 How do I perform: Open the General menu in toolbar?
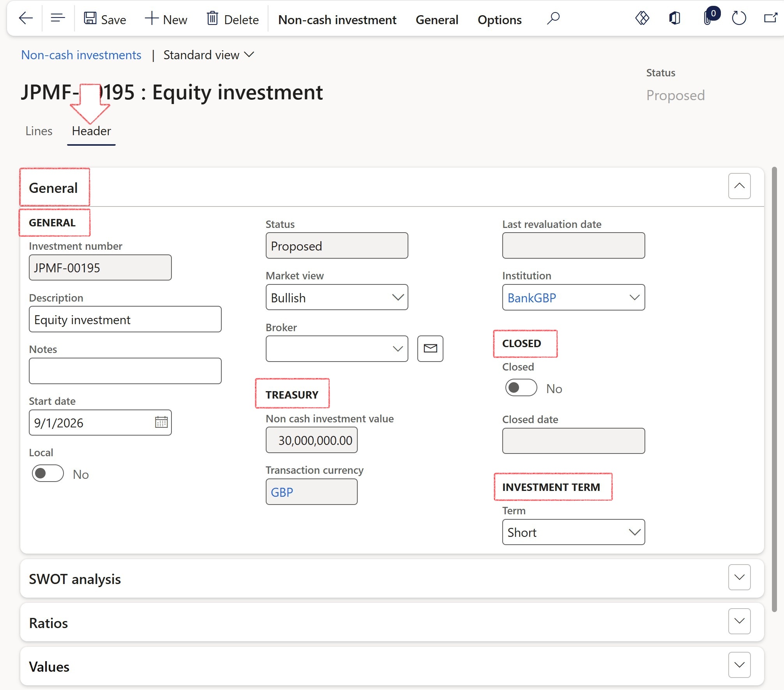tap(437, 20)
